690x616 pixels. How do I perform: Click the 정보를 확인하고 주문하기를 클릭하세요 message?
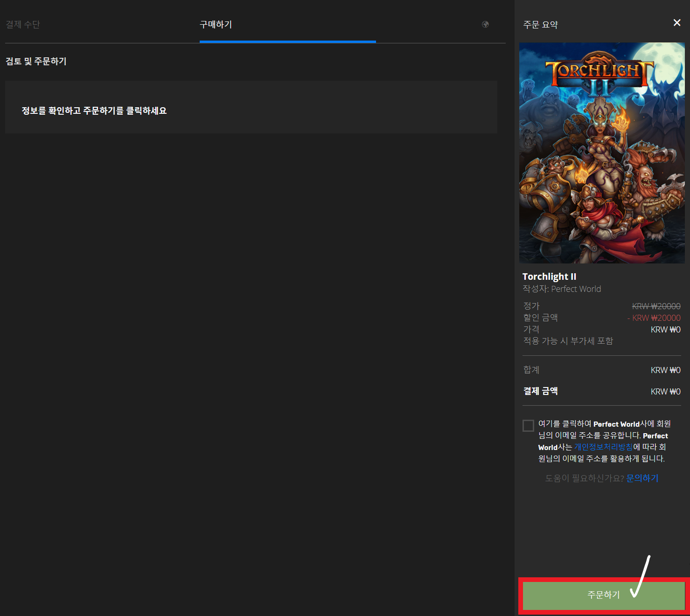tap(94, 111)
